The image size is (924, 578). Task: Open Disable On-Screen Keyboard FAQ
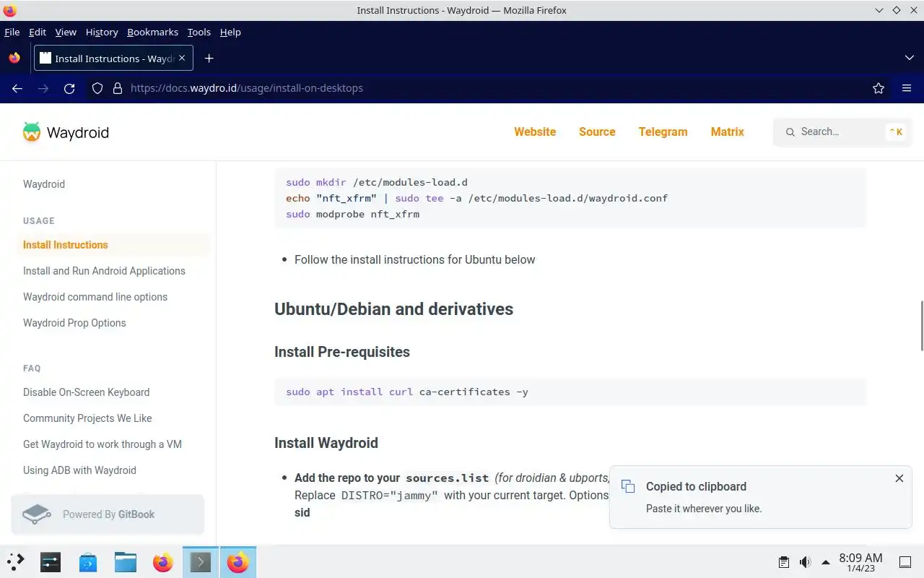click(86, 392)
